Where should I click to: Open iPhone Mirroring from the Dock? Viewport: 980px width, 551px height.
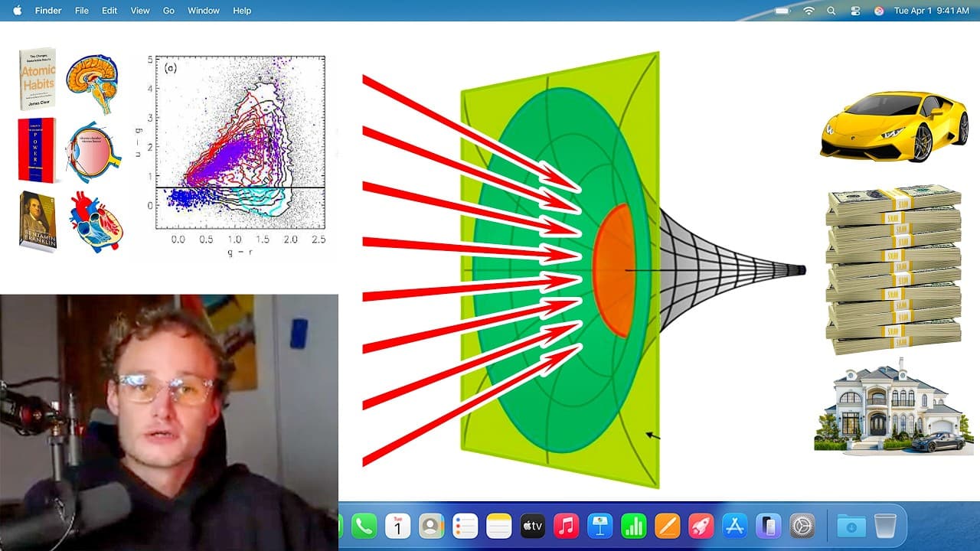click(x=769, y=526)
